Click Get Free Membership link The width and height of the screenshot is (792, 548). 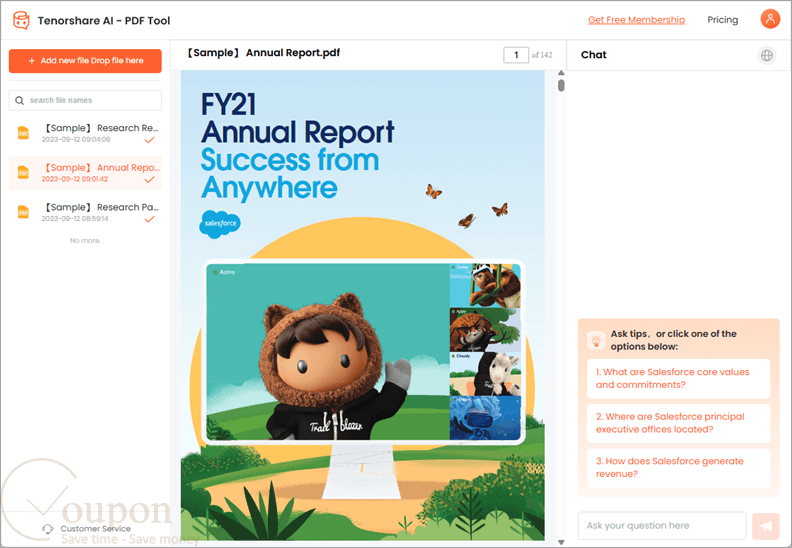click(x=636, y=20)
